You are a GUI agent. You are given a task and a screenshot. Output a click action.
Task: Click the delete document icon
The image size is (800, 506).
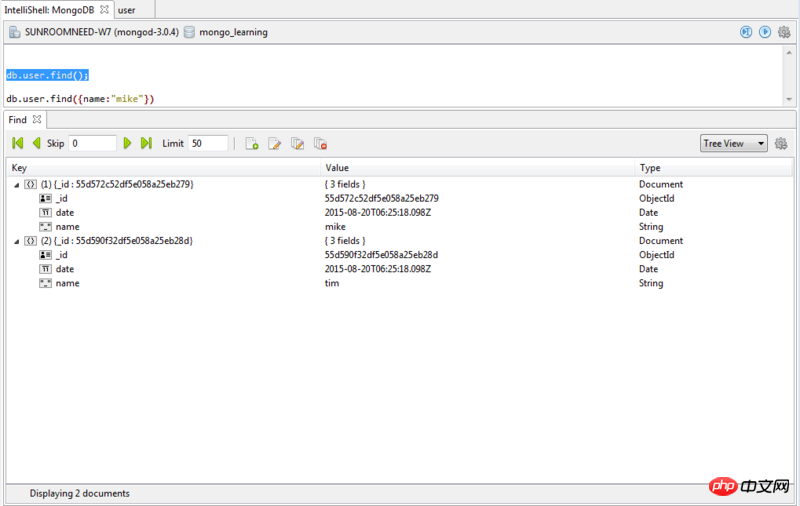point(320,144)
